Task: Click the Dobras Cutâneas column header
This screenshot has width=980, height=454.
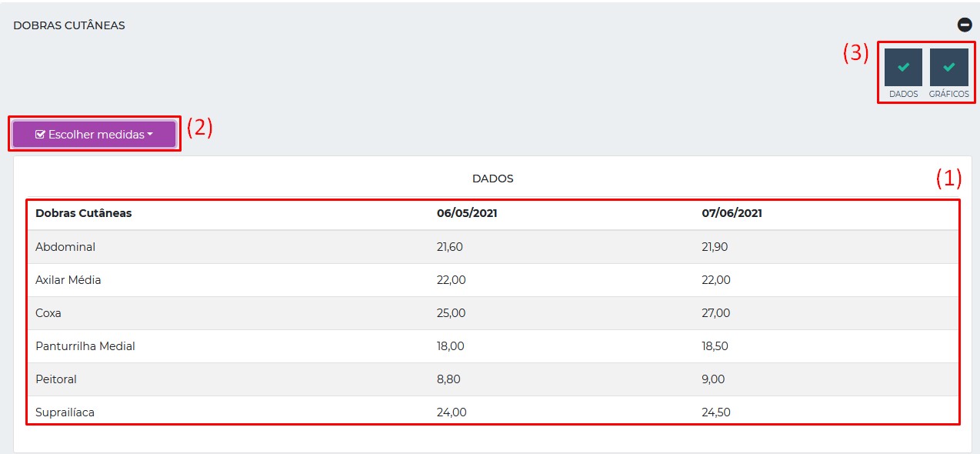Action: tap(83, 213)
